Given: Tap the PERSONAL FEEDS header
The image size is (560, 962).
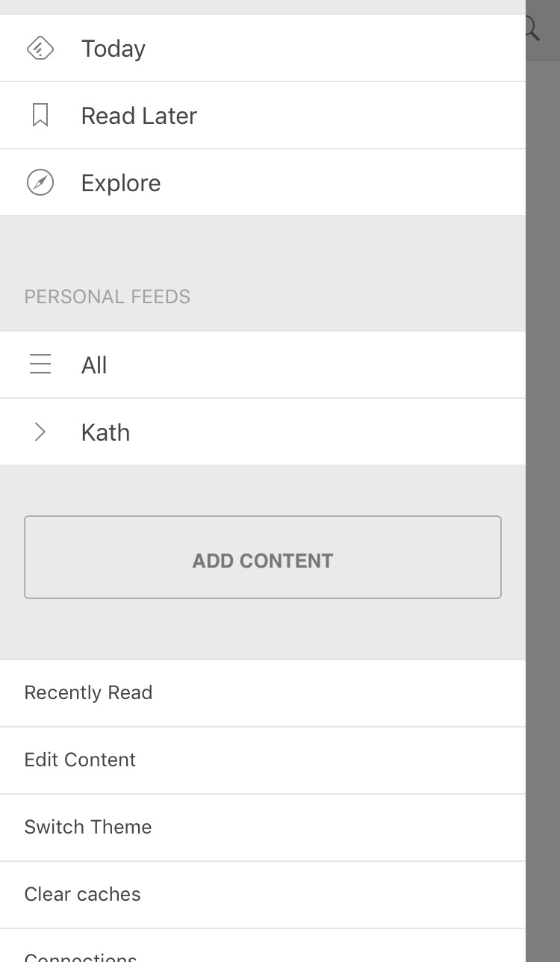Looking at the screenshot, I should 108,297.
